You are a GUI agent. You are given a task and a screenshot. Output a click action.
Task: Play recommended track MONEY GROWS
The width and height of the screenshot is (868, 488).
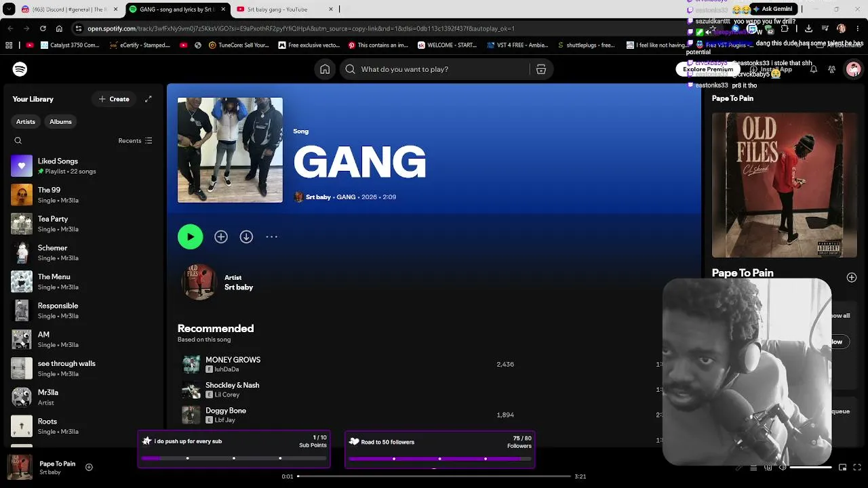(233, 360)
